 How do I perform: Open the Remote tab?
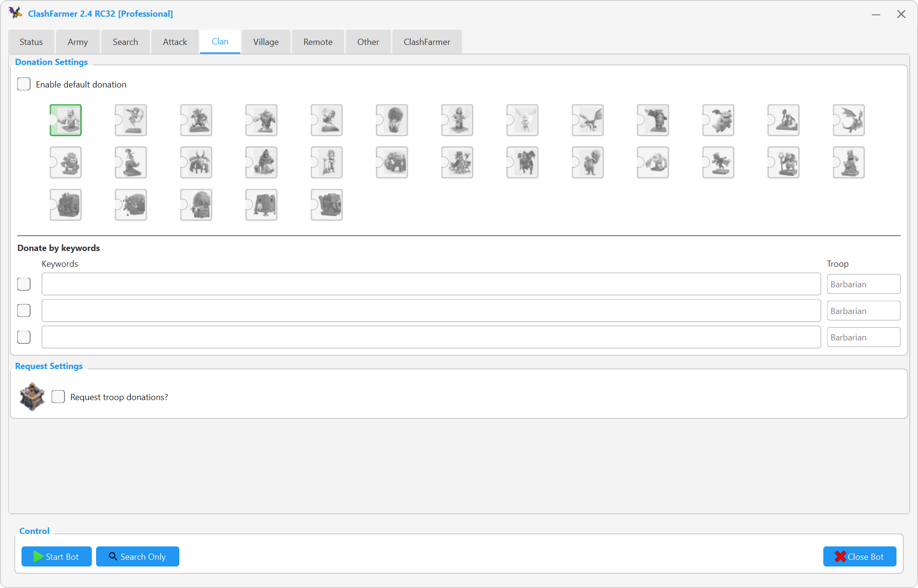click(x=318, y=42)
